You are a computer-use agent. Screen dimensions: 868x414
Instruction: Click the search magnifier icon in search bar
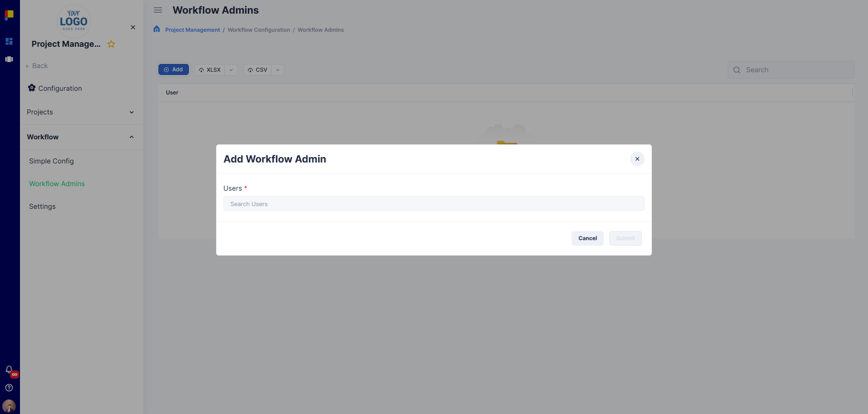(x=737, y=69)
